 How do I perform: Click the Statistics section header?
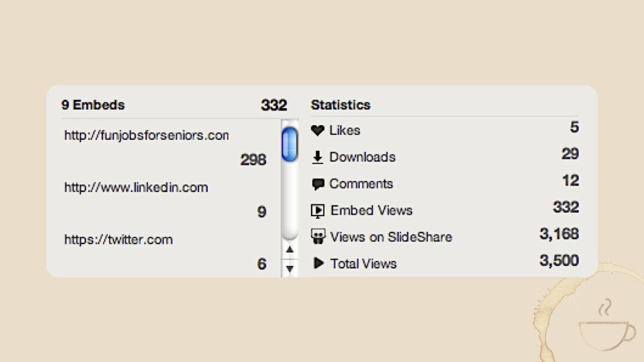341,105
